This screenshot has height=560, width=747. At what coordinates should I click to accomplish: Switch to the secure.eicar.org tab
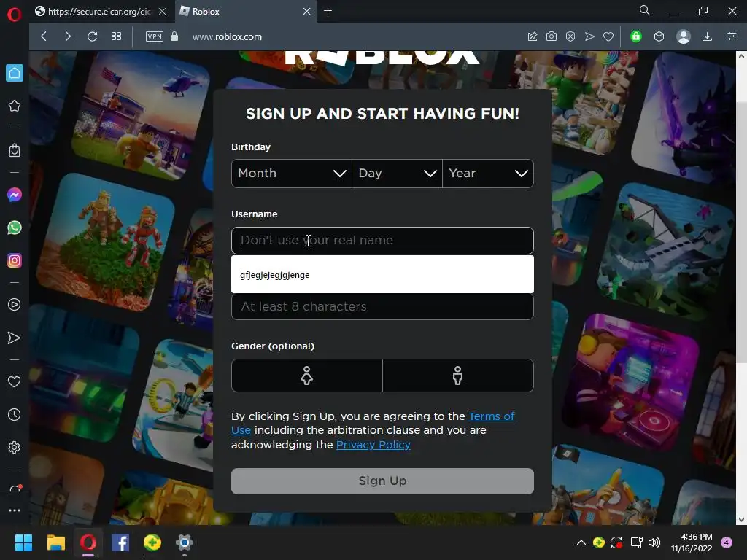pos(99,12)
